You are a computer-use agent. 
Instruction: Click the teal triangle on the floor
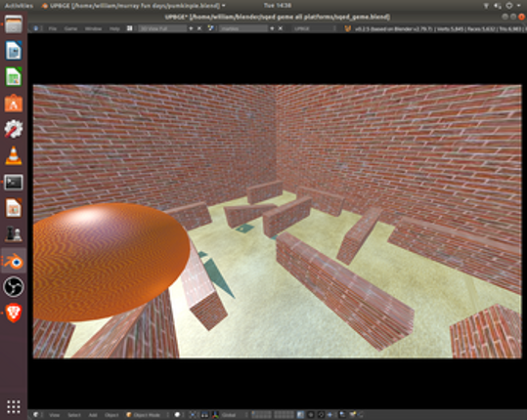tap(217, 277)
